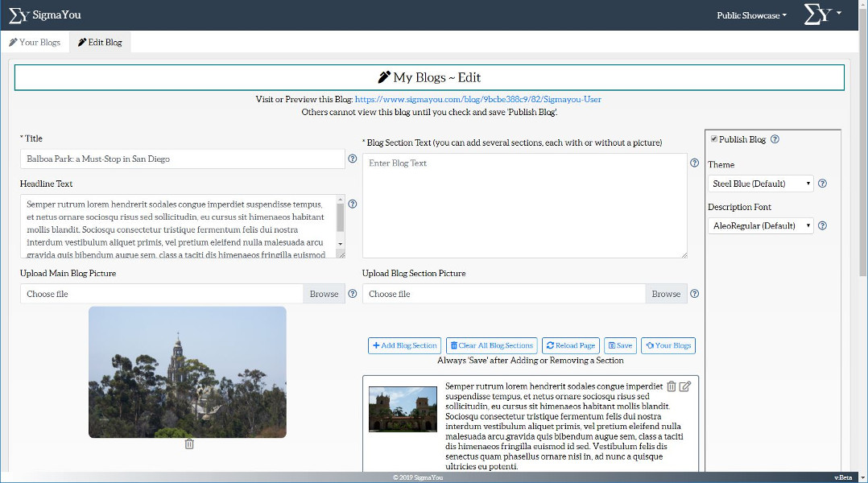Browse for Main Blog Picture file
This screenshot has width=868, height=483.
tap(324, 294)
